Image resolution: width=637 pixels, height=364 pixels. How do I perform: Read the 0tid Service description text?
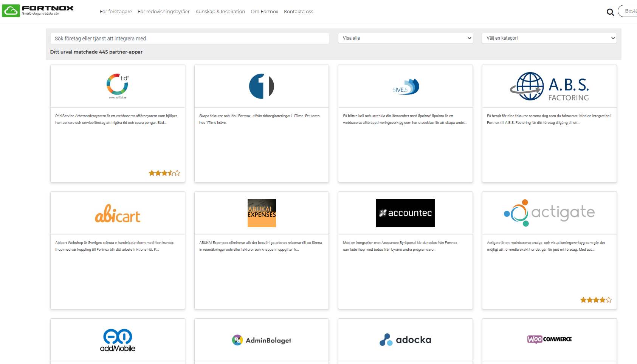pos(116,119)
